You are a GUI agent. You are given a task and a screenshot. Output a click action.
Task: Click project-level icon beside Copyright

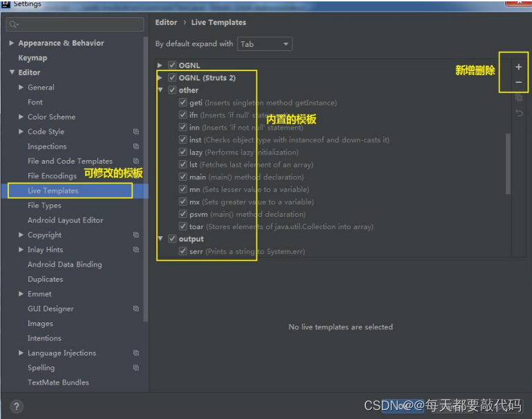[136, 235]
